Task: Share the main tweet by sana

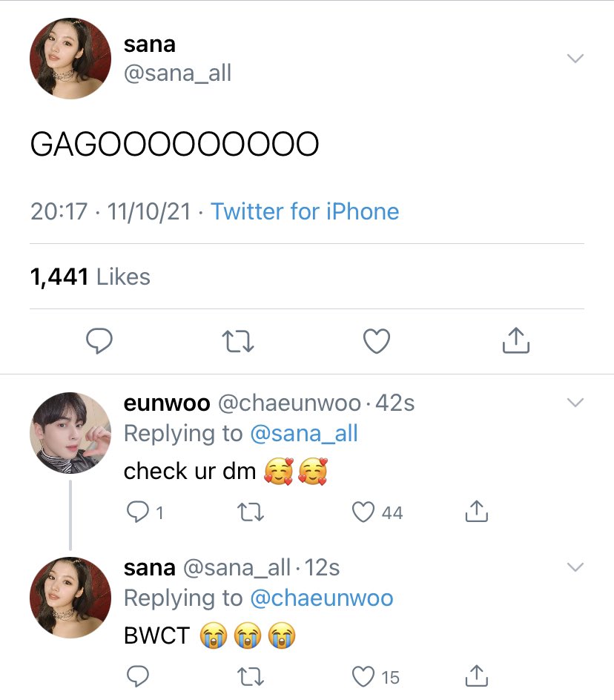Action: [x=516, y=340]
